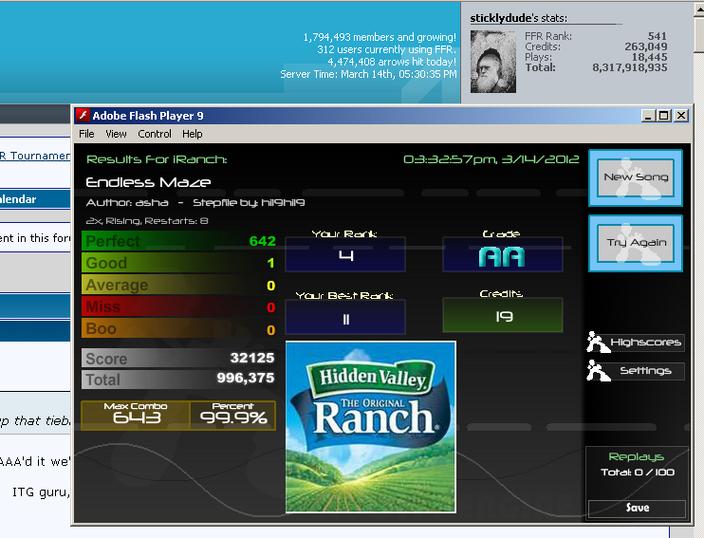The height and width of the screenshot is (538, 704).
Task: Open the Control menu
Action: pos(154,134)
